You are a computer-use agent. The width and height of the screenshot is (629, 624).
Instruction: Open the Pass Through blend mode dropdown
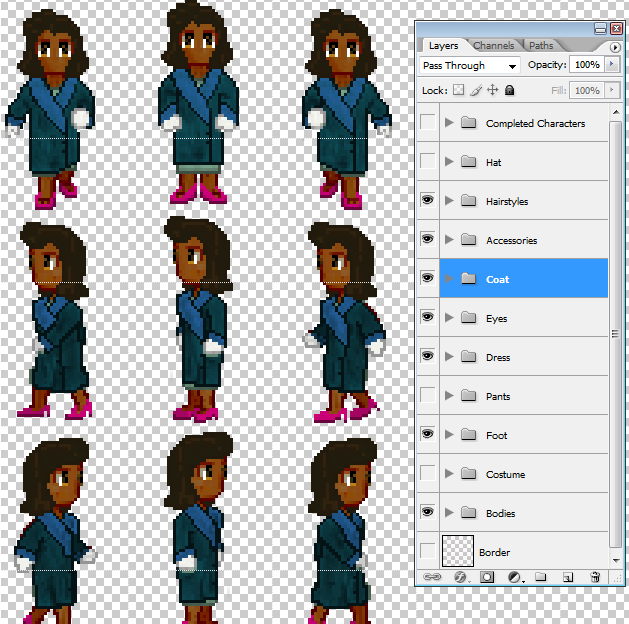(469, 65)
